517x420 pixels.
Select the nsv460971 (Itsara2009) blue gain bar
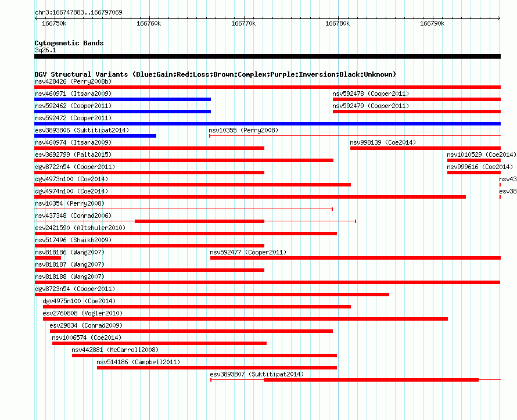[x=123, y=99]
